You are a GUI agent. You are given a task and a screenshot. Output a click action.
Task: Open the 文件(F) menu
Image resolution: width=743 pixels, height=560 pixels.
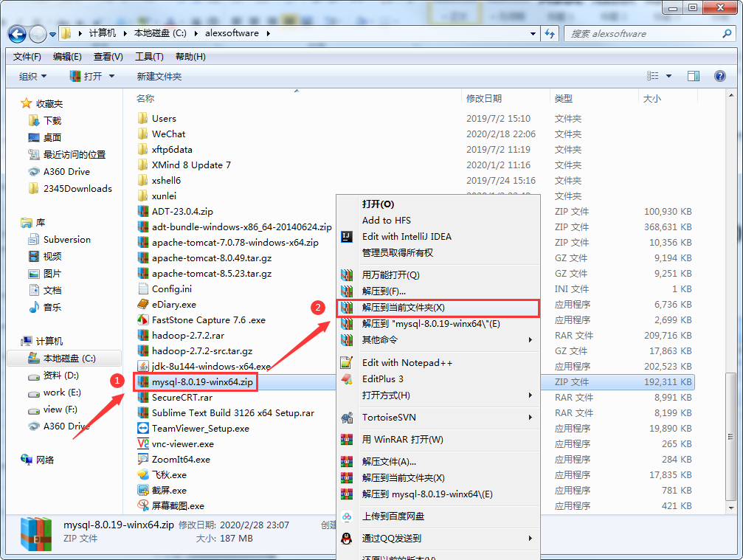point(27,57)
